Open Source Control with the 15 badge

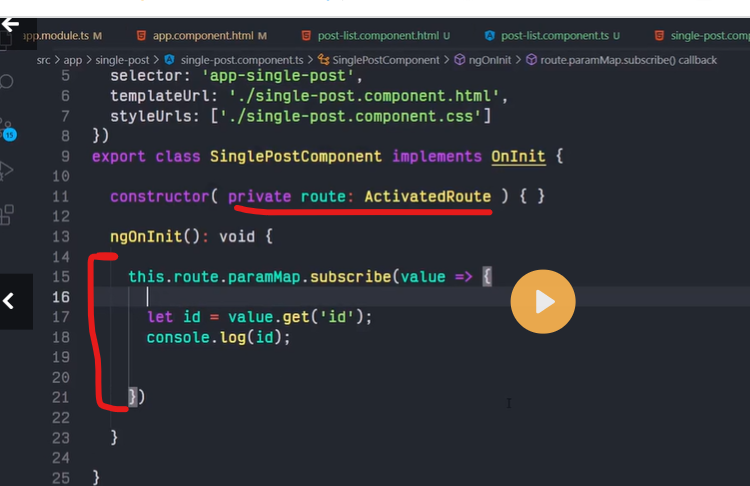tap(8, 127)
